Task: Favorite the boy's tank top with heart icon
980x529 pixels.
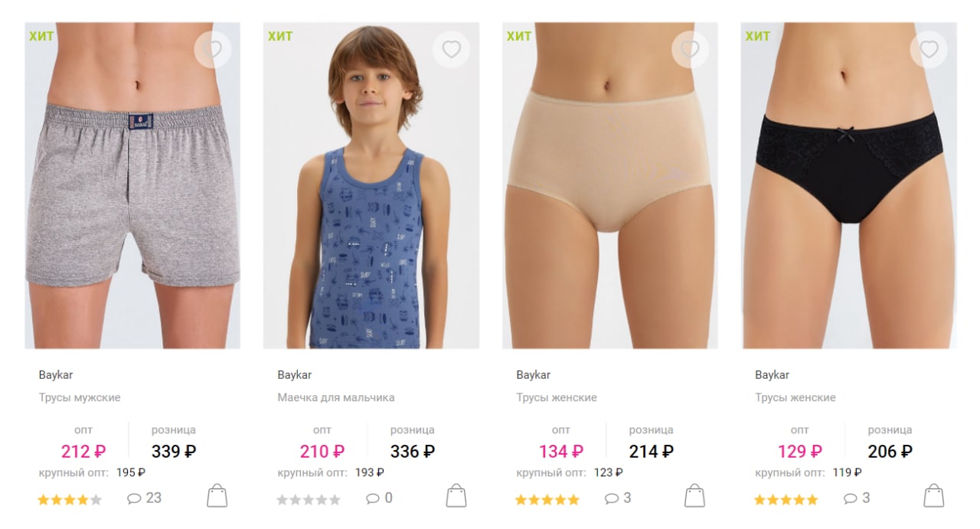Action: [x=452, y=50]
